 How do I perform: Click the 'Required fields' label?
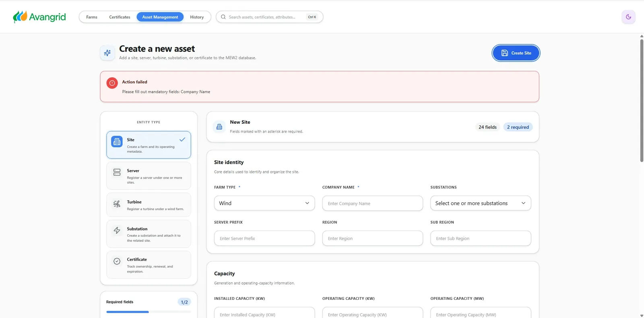[x=120, y=302]
